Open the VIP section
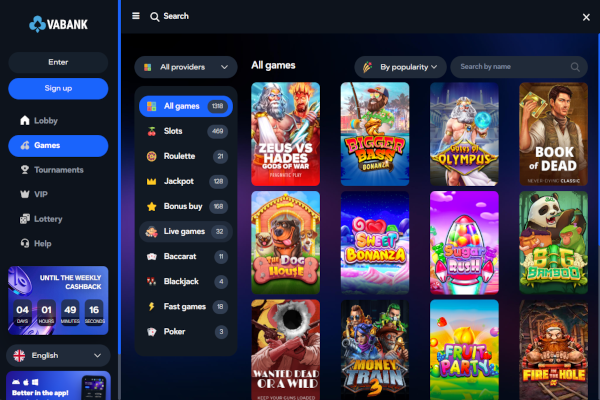Viewport: 600px width, 400px height. pos(58,194)
